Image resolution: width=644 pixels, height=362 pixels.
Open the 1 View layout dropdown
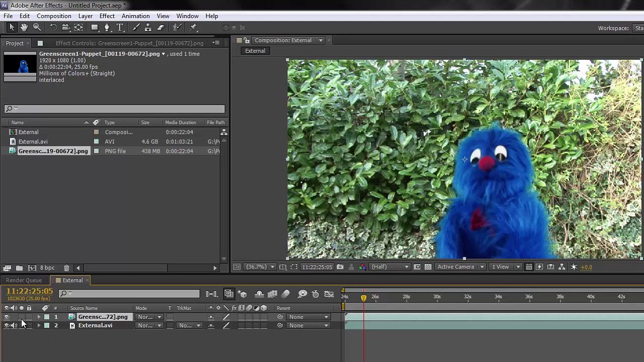point(505,267)
